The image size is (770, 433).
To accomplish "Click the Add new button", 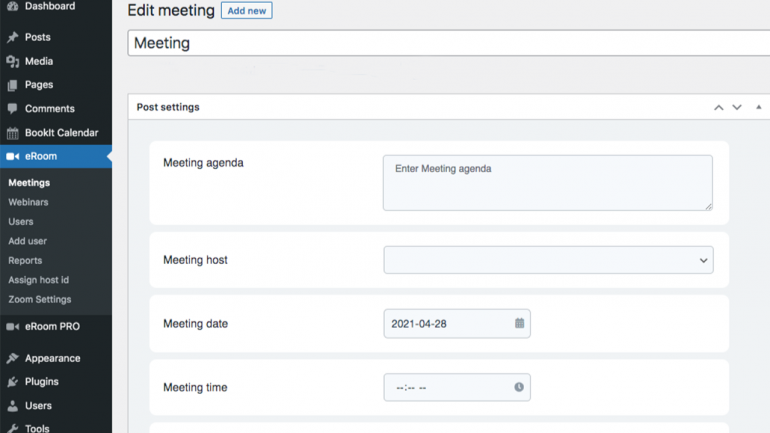I will click(247, 11).
